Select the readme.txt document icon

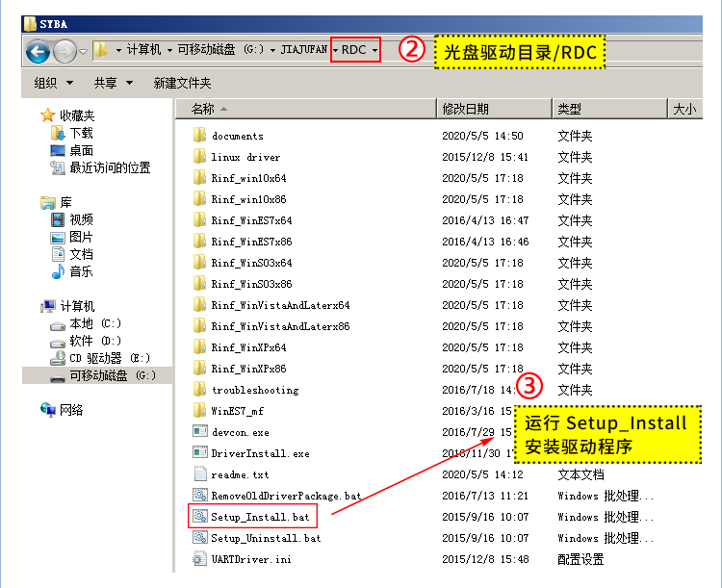pos(200,474)
